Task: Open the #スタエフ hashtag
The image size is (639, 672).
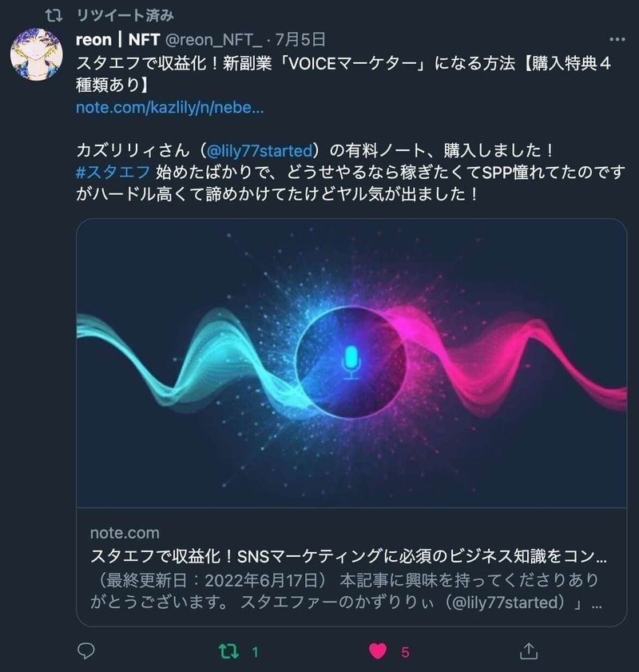Action: pyautogui.click(x=113, y=172)
